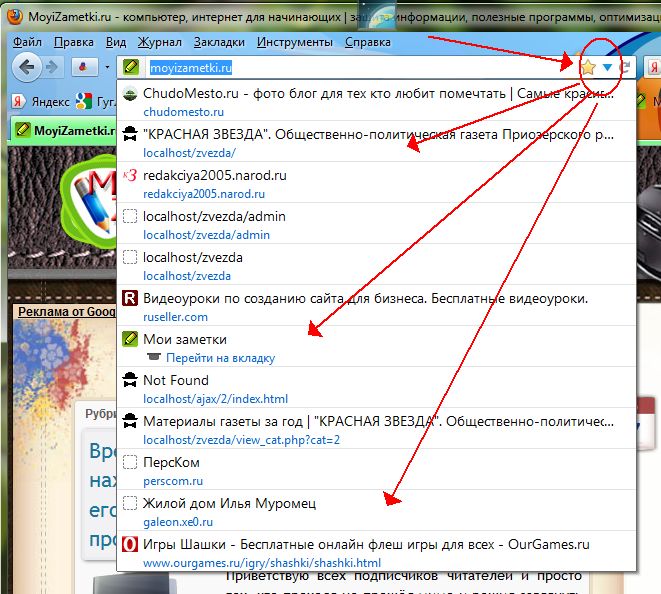The height and width of the screenshot is (594, 661).
Task: Click the Firefox logo in title bar
Action: [14, 17]
